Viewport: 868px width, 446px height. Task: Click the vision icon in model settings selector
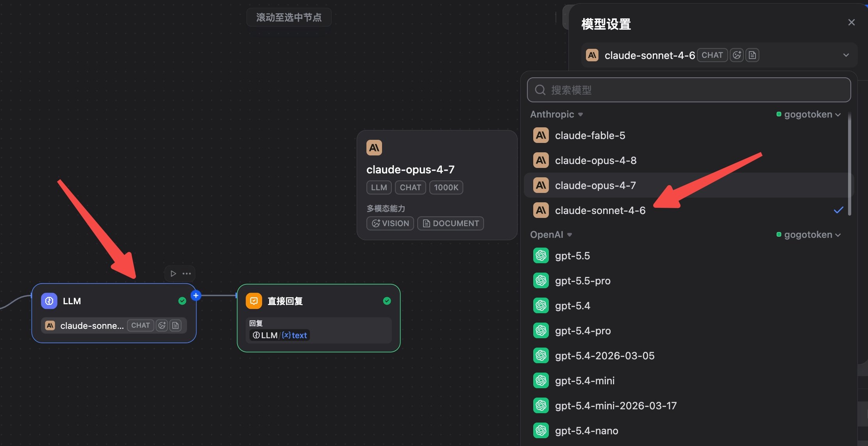737,55
